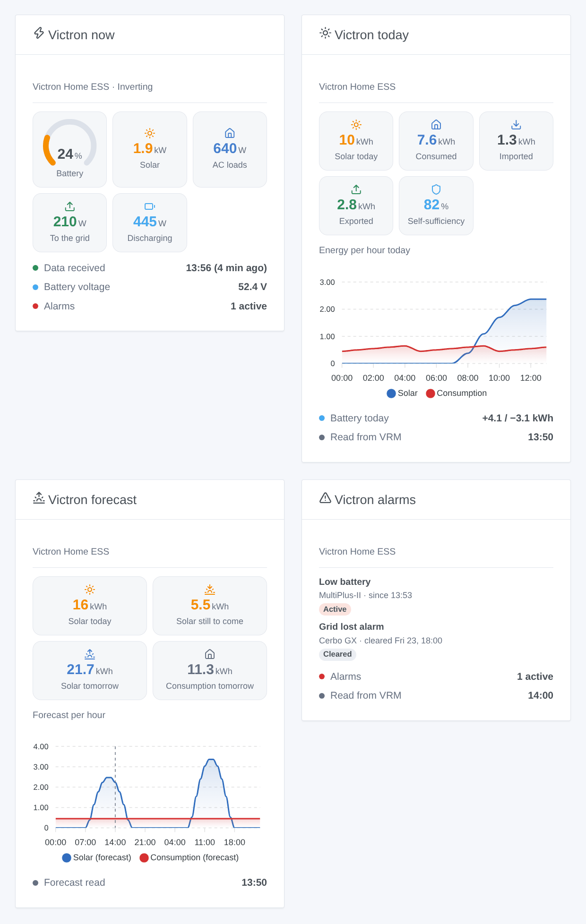
Task: Click the Battery voltage 52.4 V value
Action: tap(252, 287)
